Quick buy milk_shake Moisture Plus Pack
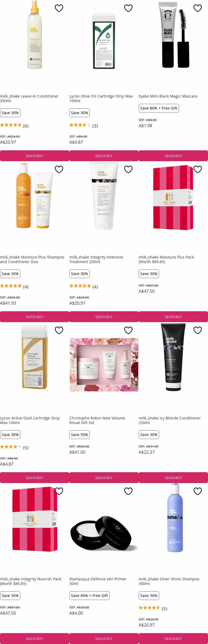 (173, 317)
